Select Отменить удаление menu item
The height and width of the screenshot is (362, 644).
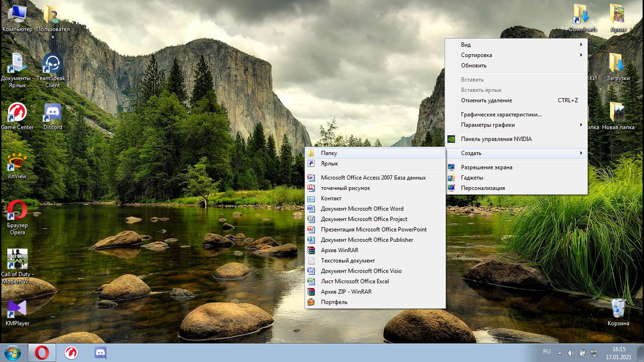tap(516, 100)
